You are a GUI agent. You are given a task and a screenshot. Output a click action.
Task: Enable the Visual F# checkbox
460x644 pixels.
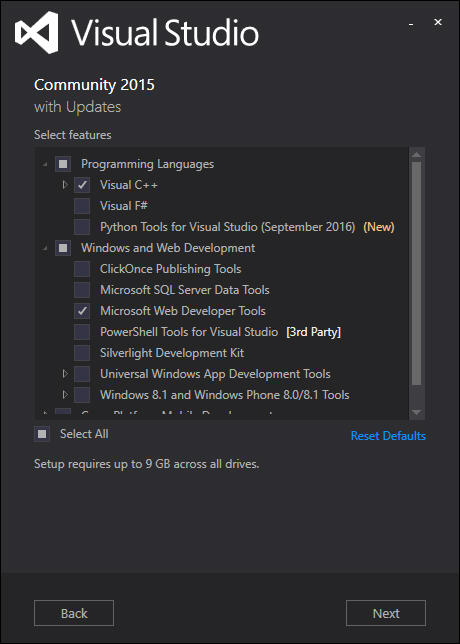point(82,206)
